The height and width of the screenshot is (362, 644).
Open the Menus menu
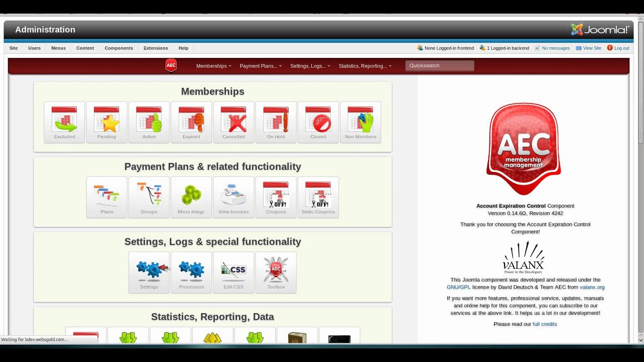(x=58, y=48)
